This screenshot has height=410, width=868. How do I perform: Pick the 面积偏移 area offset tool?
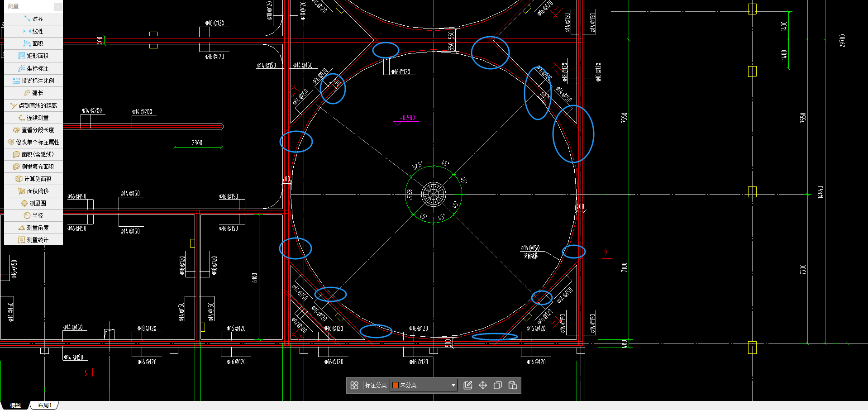pyautogui.click(x=33, y=191)
